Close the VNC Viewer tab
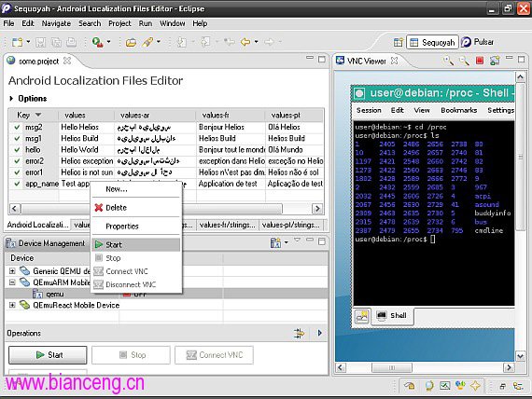The width and height of the screenshot is (532, 399). point(394,61)
